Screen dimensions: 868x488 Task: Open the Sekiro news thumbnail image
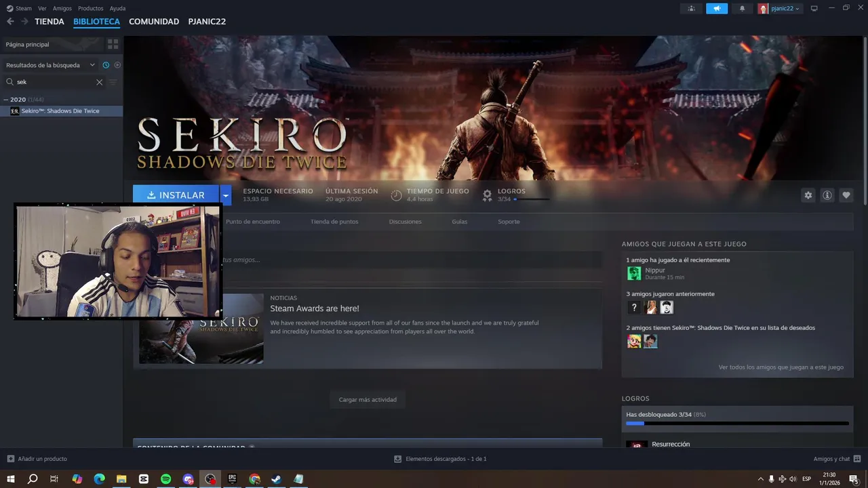201,329
